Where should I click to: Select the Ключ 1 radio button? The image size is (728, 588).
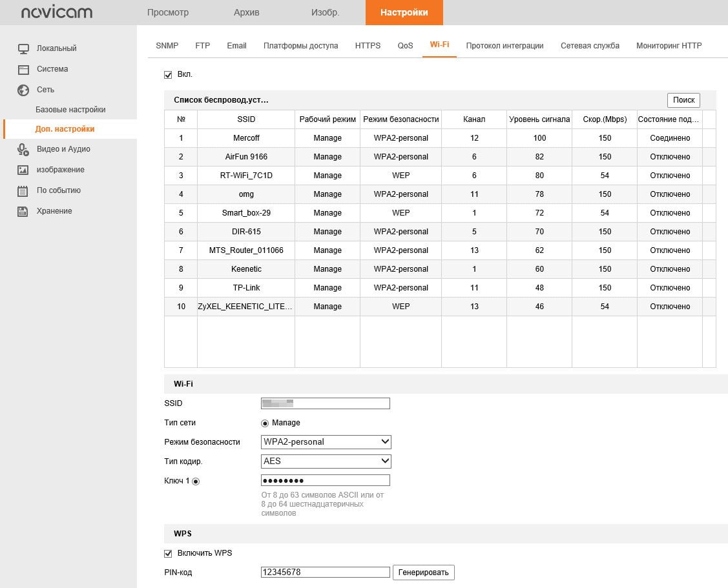196,482
